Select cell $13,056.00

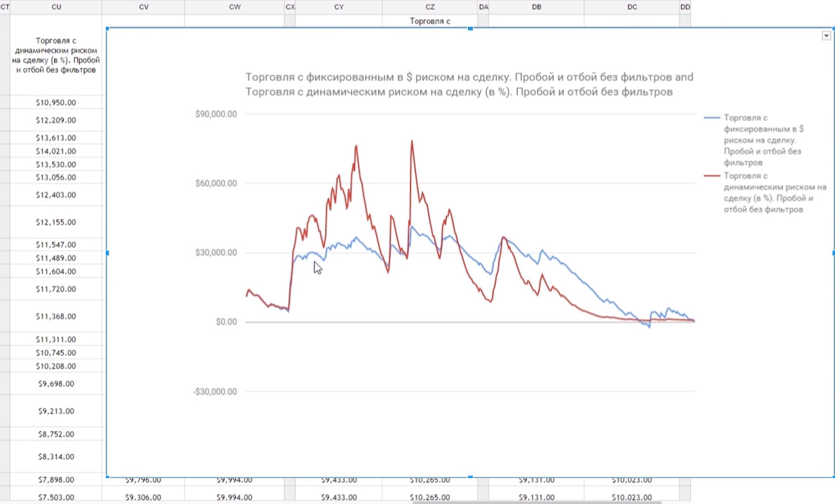(x=56, y=177)
